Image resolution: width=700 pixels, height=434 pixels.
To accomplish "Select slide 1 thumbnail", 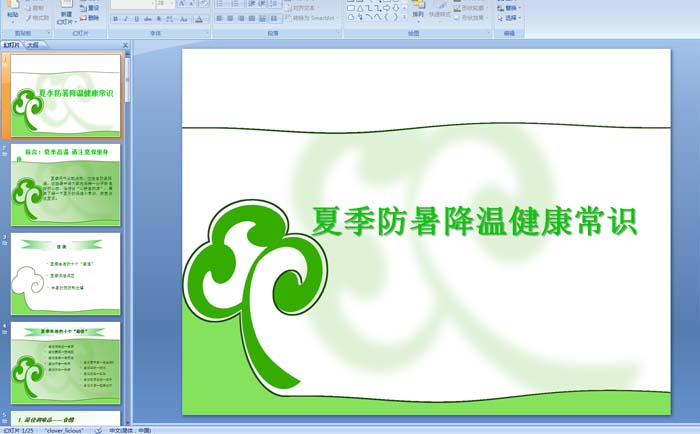I will [66, 96].
